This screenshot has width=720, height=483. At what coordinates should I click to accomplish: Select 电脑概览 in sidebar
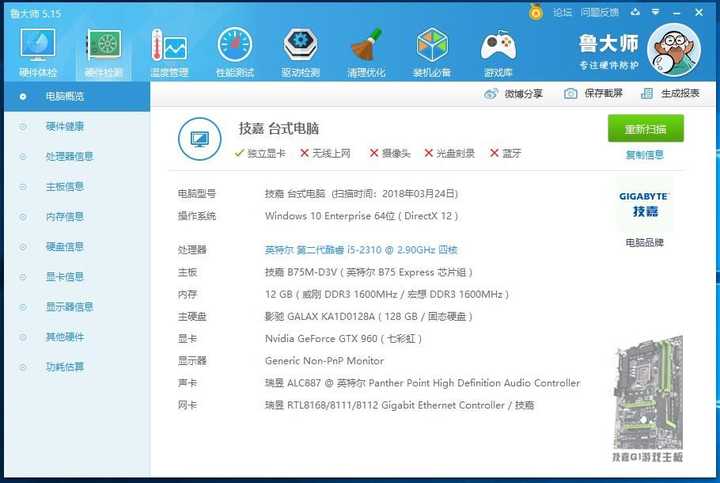pos(77,96)
